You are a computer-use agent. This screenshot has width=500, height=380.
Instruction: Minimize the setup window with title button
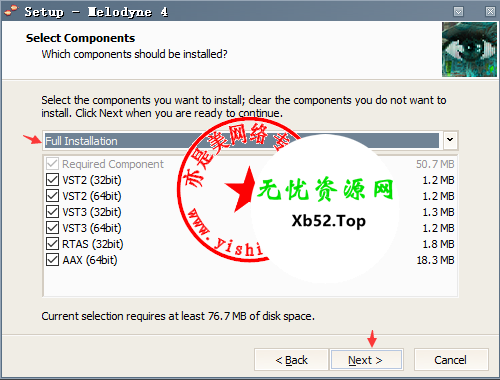point(458,12)
